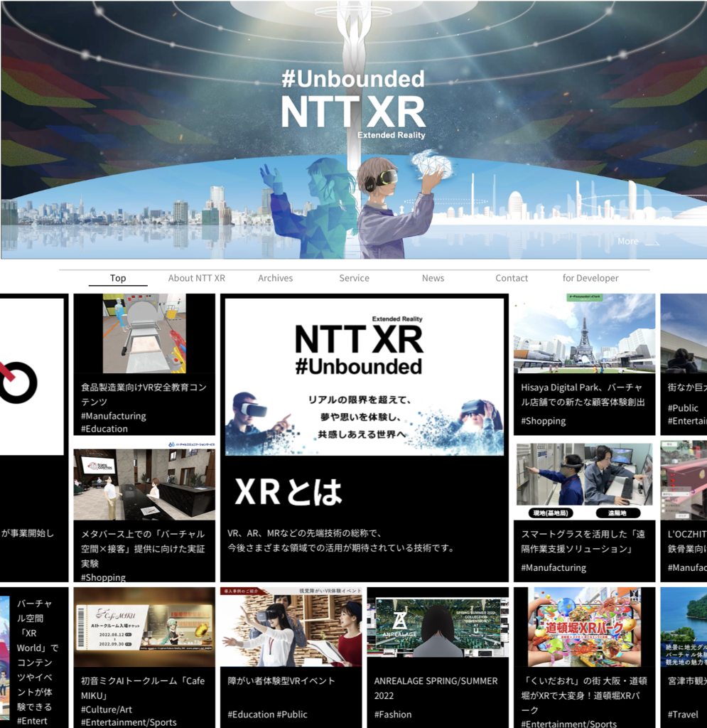Click the 「くいだおれ」の街 大阪・道頓堀 title
This screenshot has height=728, width=707.
coord(583,695)
